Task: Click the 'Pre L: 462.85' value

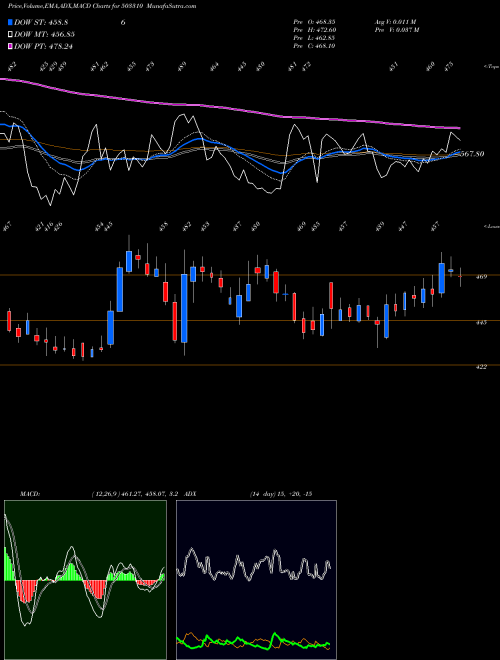Action: tap(314, 38)
